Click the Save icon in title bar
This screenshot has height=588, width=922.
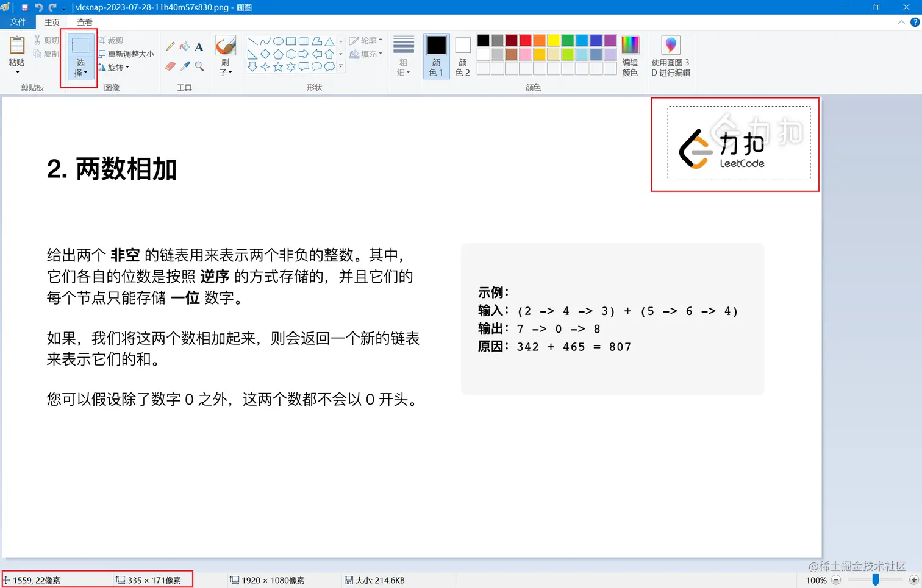pyautogui.click(x=25, y=7)
